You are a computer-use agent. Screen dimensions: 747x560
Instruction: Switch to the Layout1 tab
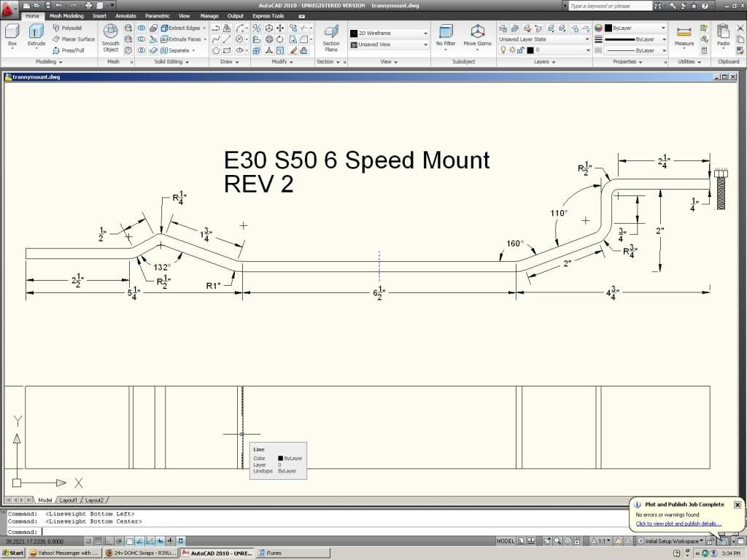[68, 500]
